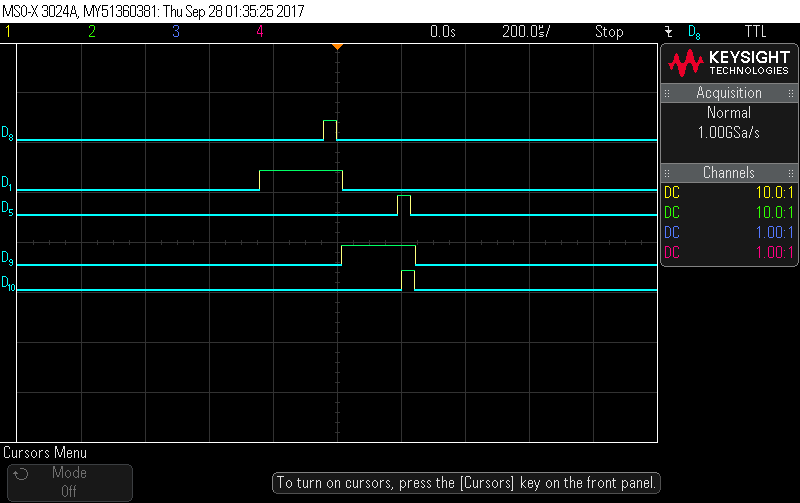Click the rotary knob icon on Mode softkey
The image size is (800, 503).
pos(21,474)
